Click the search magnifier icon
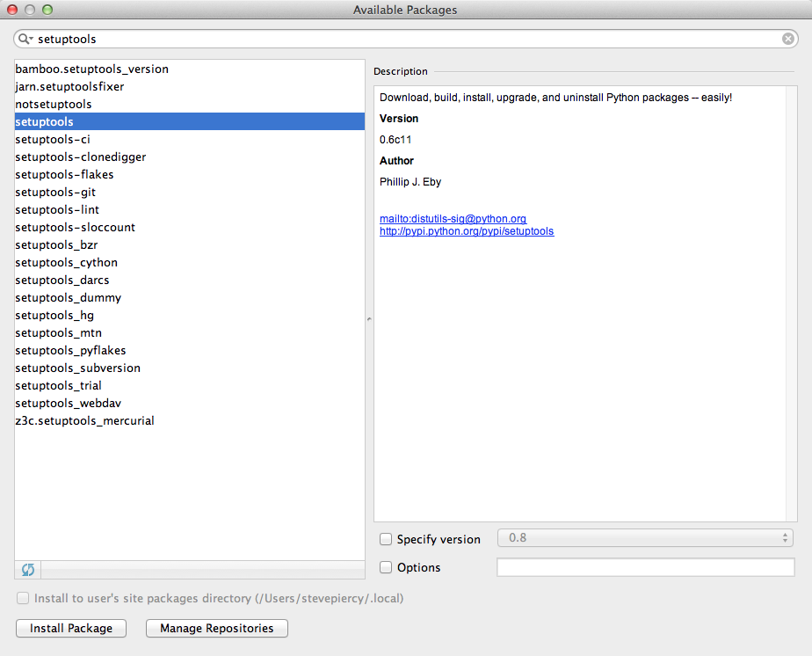This screenshot has width=812, height=656. coord(25,39)
